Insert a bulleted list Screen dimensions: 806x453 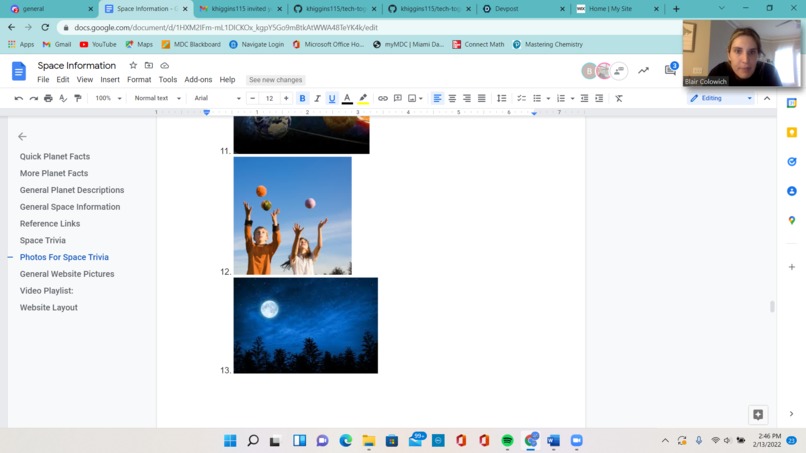pos(537,98)
